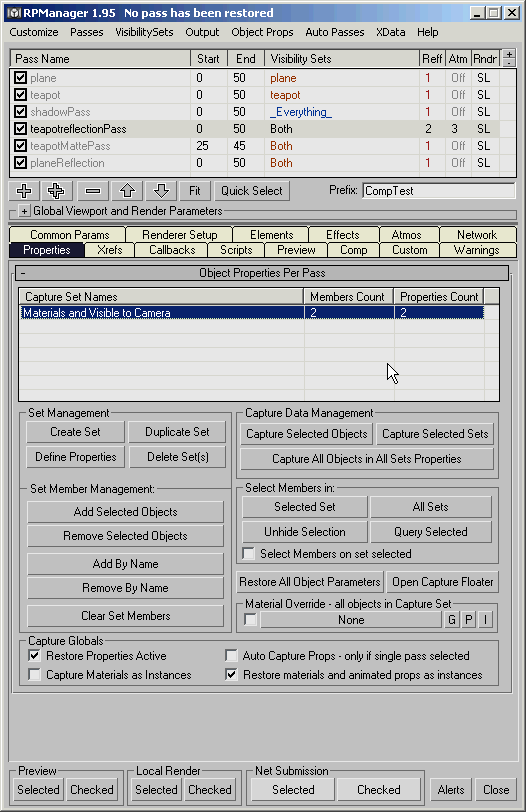Image resolution: width=526 pixels, height=812 pixels.
Task: Collapse Object Properties Per Pass rollout
Action: coord(23,273)
